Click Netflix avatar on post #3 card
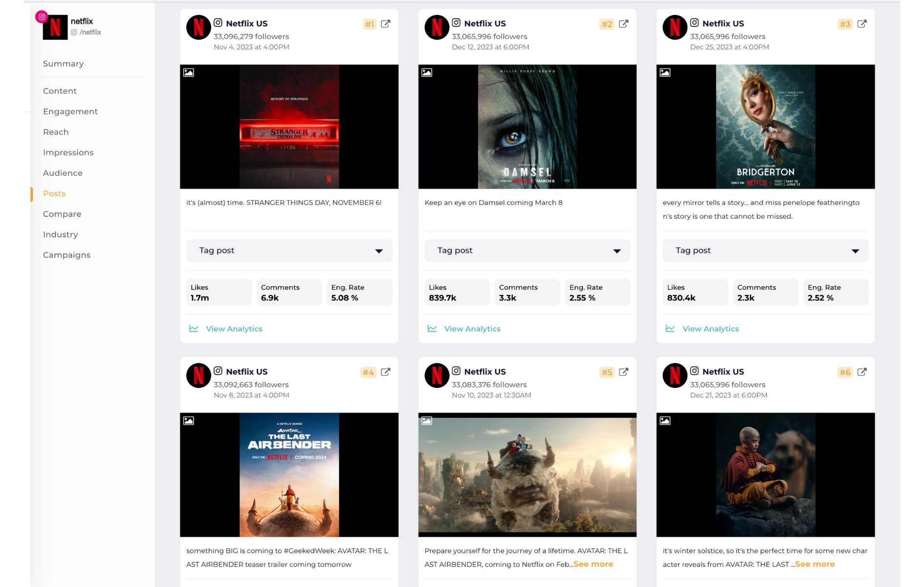The height and width of the screenshot is (587, 924). pos(675,27)
